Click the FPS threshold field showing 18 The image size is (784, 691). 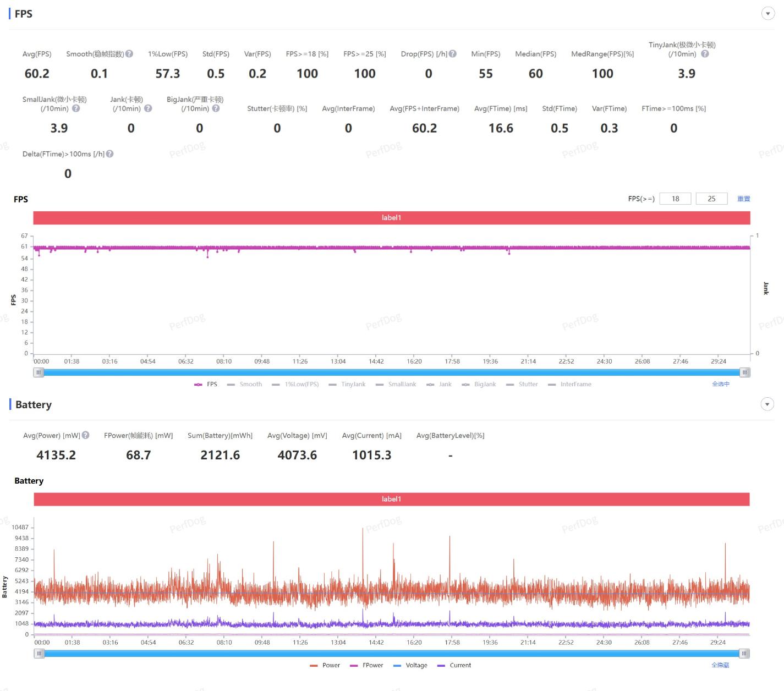pyautogui.click(x=675, y=199)
